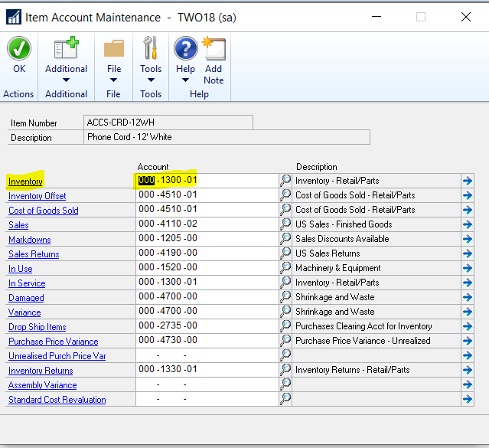Image resolution: width=489 pixels, height=448 pixels.
Task: Click the empty Assembly Variance account field
Action: pyautogui.click(x=205, y=384)
